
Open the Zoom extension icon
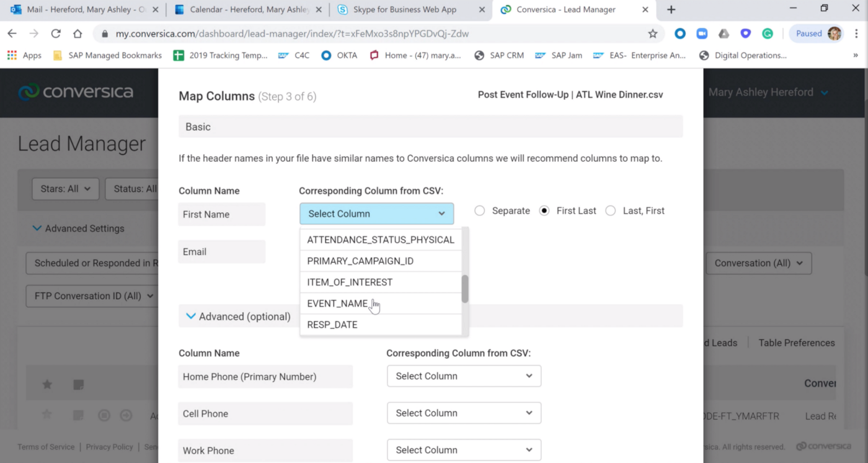click(x=702, y=34)
